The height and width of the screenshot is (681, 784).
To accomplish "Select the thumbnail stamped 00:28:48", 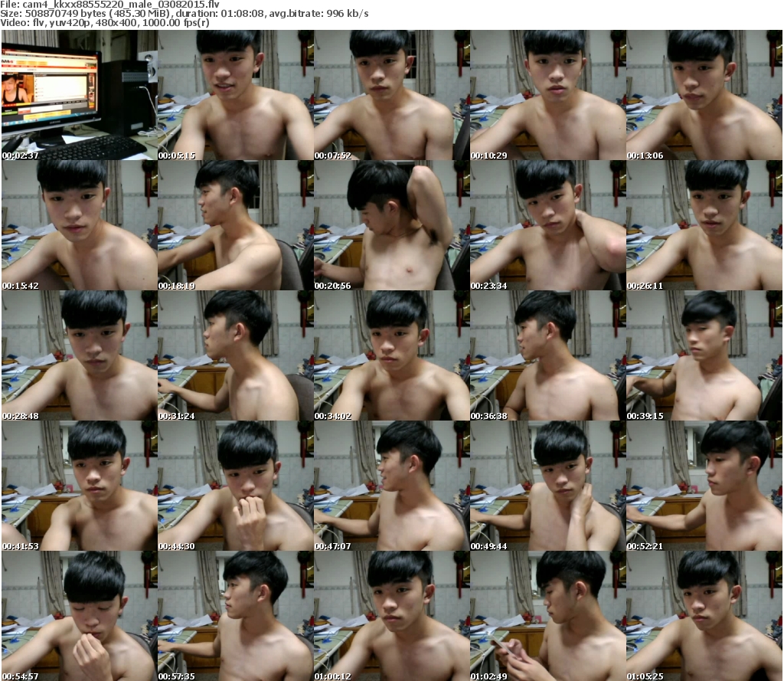I will 80,355.
